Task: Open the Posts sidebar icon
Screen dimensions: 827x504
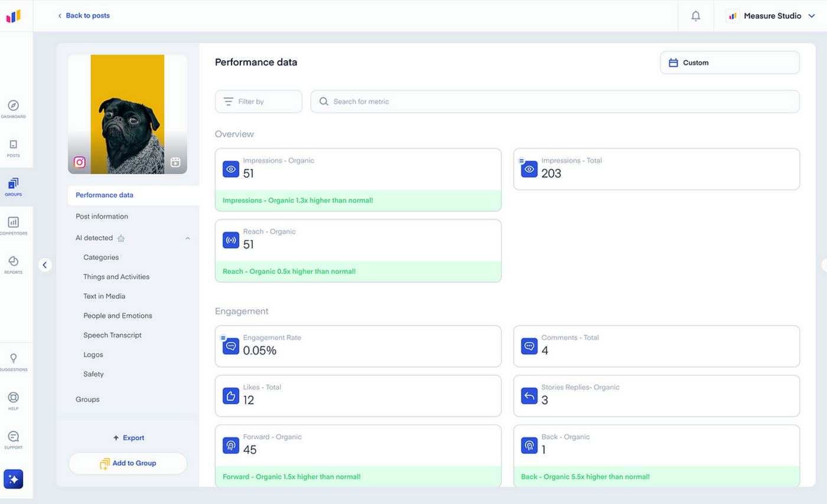Action: (13, 145)
